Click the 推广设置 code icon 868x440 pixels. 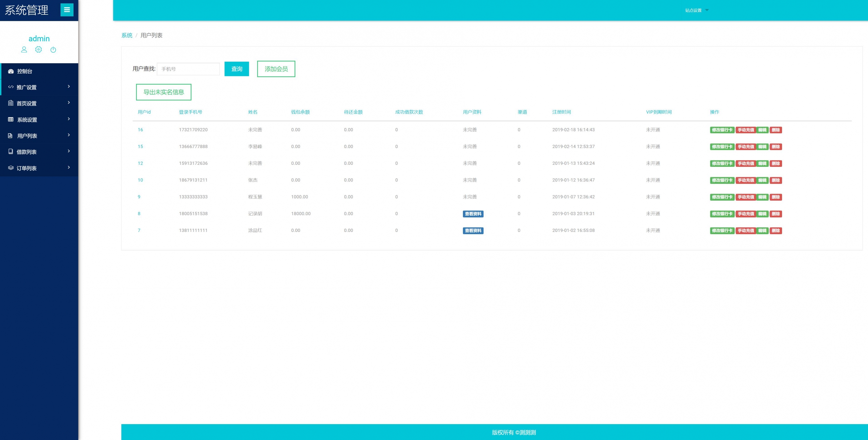pos(11,87)
